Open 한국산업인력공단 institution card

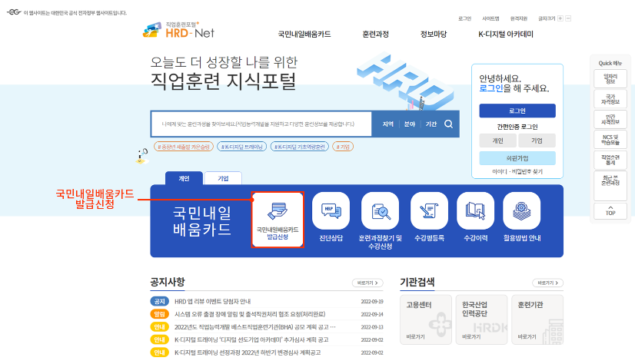coord(481,319)
